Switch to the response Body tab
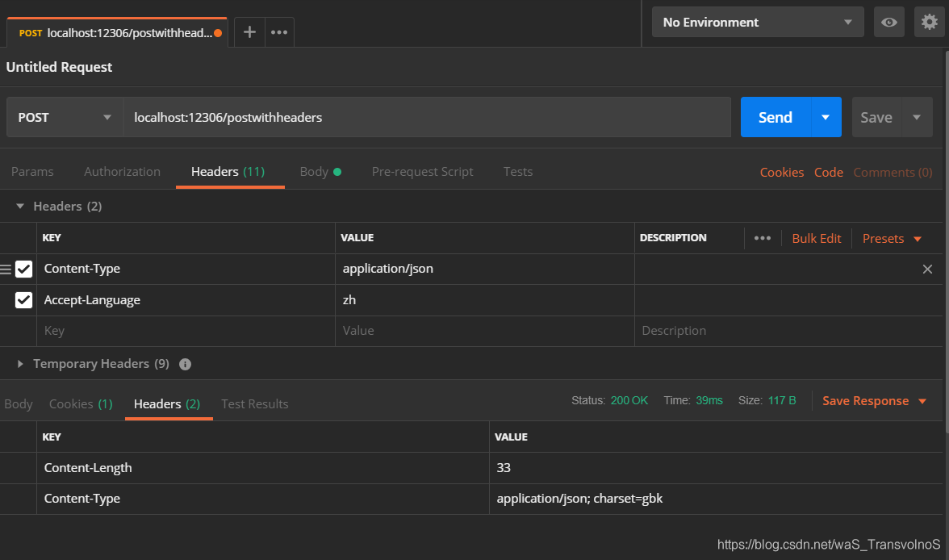 pos(19,403)
